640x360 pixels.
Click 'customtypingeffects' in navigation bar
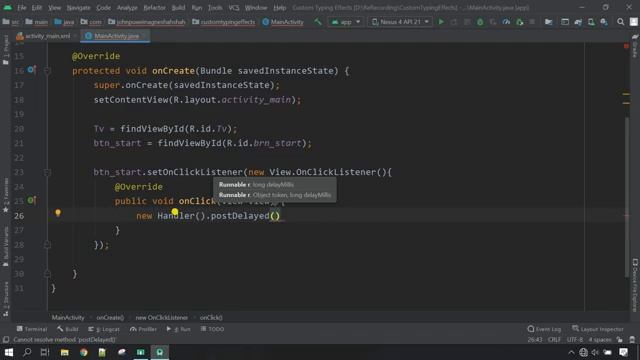tap(224, 22)
